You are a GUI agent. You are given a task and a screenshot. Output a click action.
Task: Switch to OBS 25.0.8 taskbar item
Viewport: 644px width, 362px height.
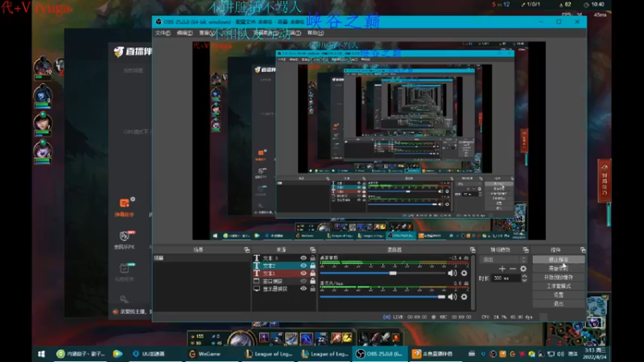(x=379, y=354)
